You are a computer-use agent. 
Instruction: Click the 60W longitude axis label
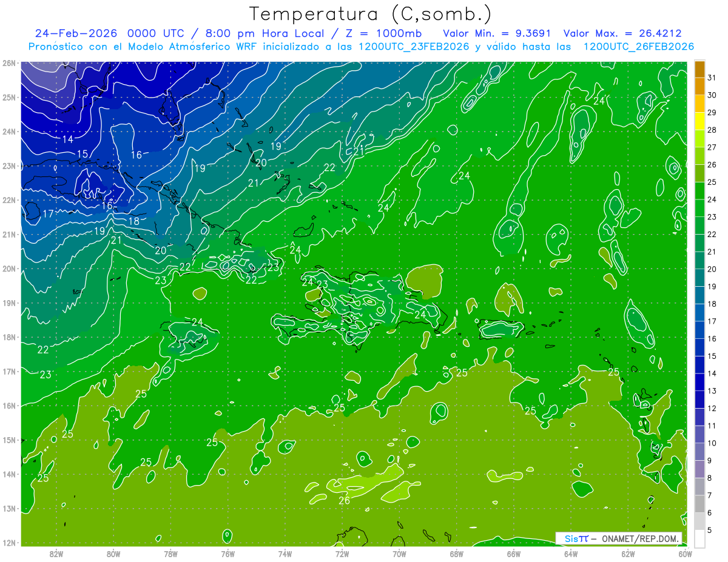coord(685,553)
